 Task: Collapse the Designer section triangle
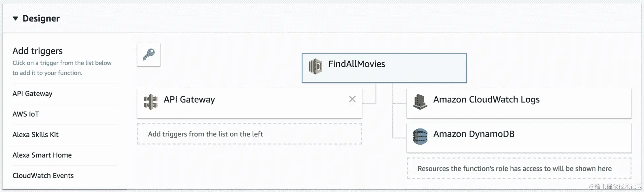[x=16, y=19]
